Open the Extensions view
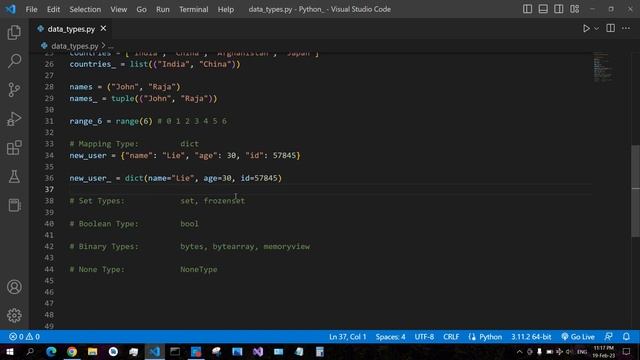The height and width of the screenshot is (360, 640). pos(14,147)
